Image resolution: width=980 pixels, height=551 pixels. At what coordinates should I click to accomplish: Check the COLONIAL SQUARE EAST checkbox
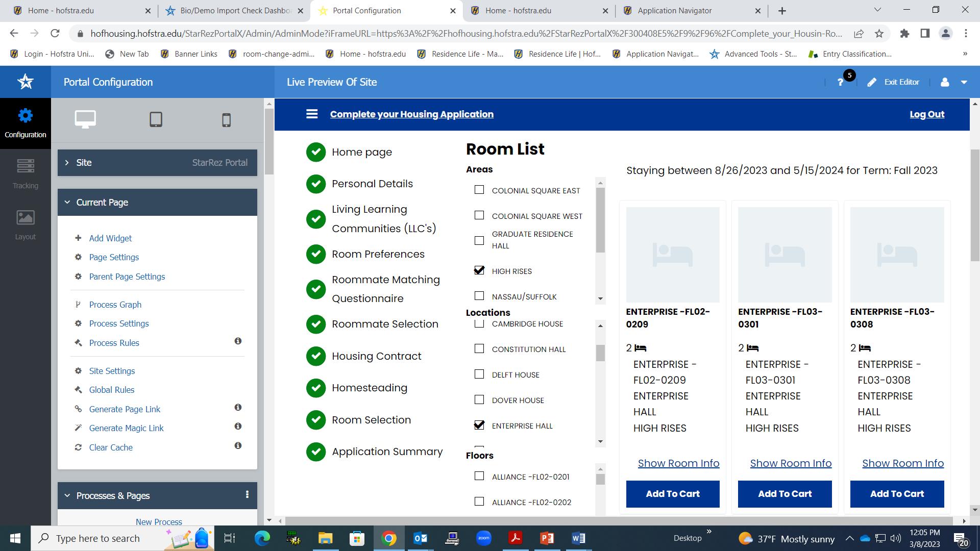pos(479,190)
